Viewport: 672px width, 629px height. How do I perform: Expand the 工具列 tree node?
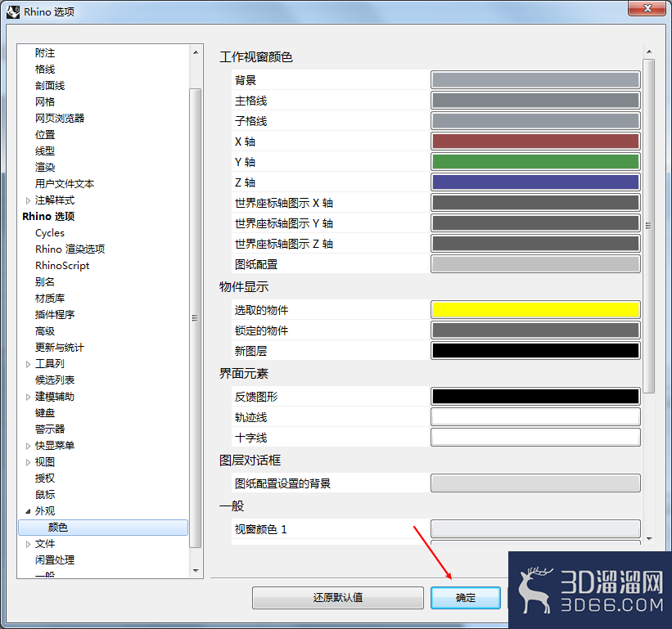point(28,364)
